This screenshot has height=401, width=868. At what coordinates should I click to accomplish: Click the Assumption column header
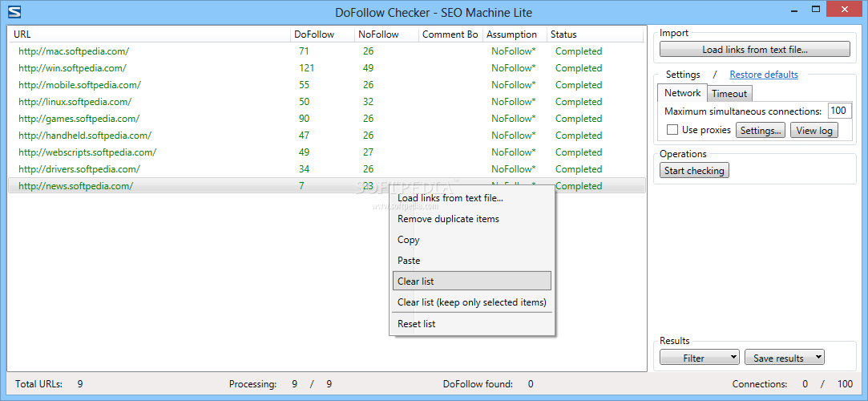pos(515,34)
